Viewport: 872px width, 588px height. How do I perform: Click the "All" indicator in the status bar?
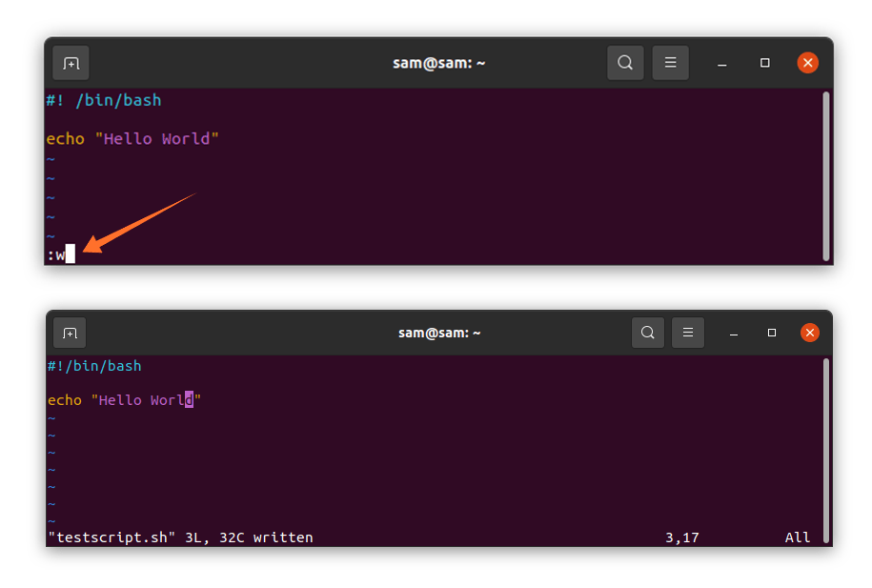click(798, 537)
